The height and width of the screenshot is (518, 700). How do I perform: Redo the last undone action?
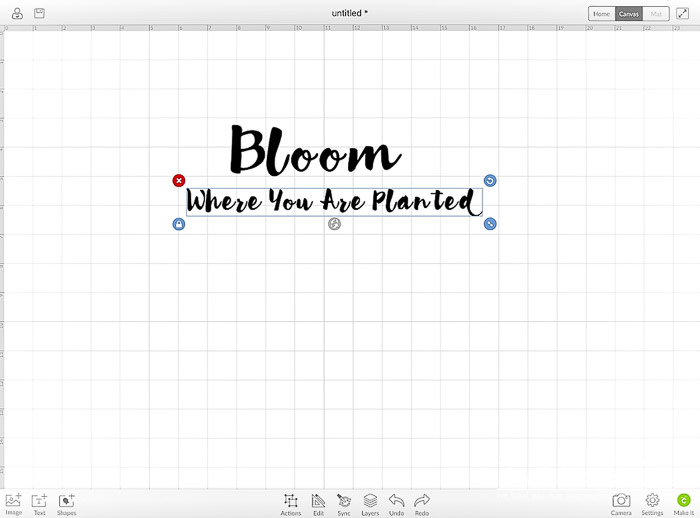422,501
